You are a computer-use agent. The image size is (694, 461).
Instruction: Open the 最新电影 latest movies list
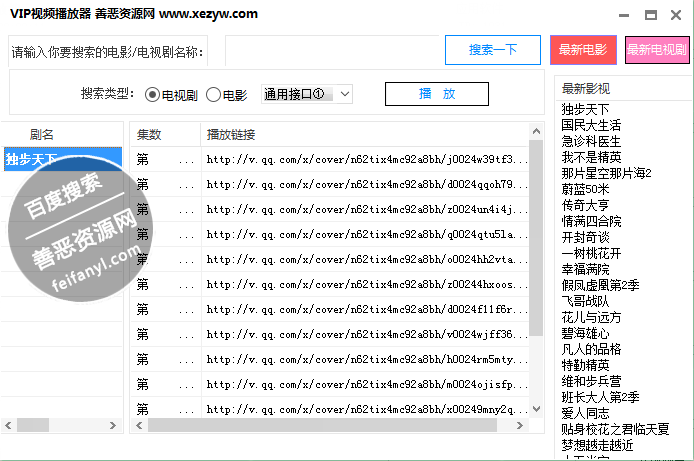(582, 50)
